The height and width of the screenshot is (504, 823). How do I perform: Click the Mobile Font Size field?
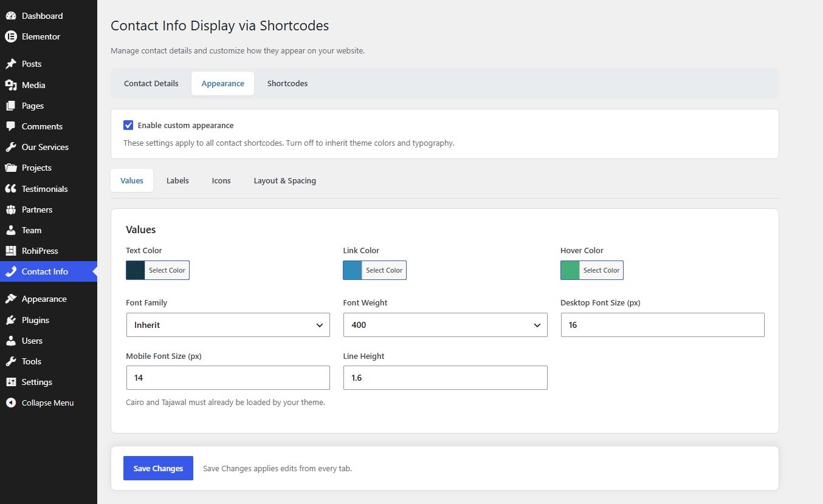[228, 378]
